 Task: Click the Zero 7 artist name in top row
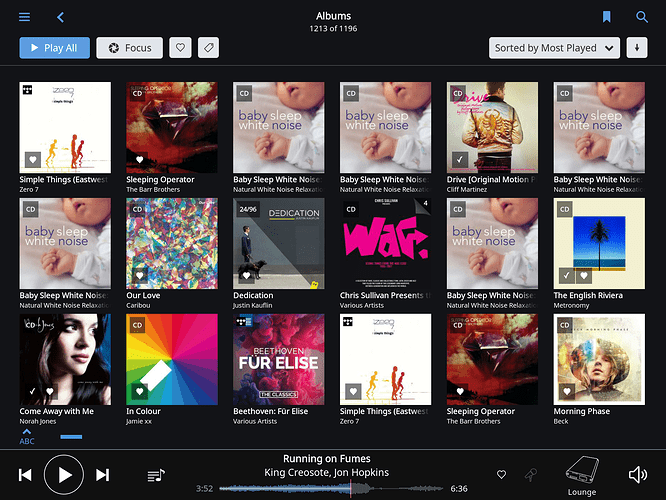29,189
